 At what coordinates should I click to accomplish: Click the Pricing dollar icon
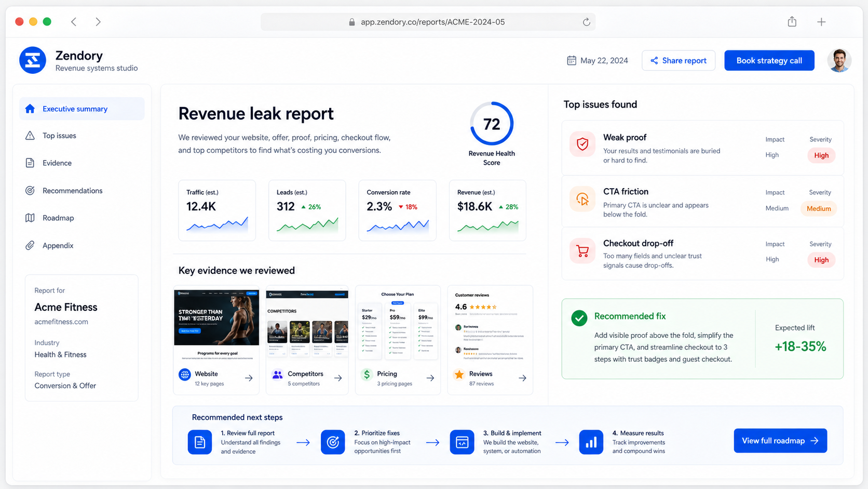coord(367,374)
